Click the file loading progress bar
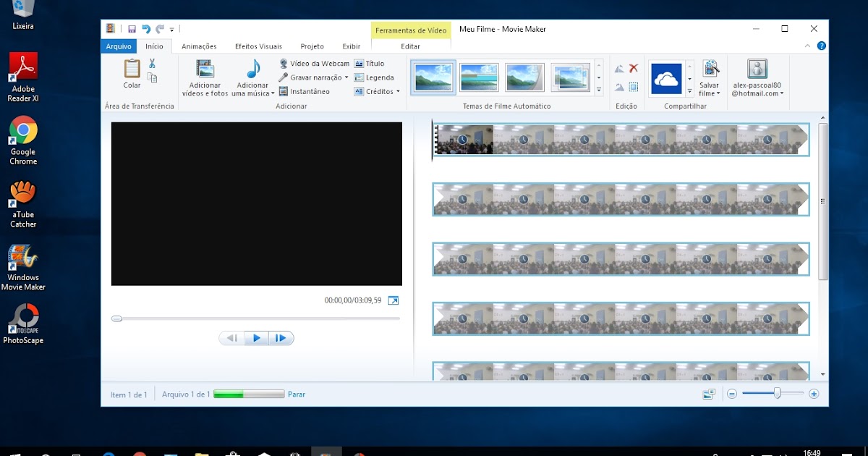 click(x=249, y=394)
